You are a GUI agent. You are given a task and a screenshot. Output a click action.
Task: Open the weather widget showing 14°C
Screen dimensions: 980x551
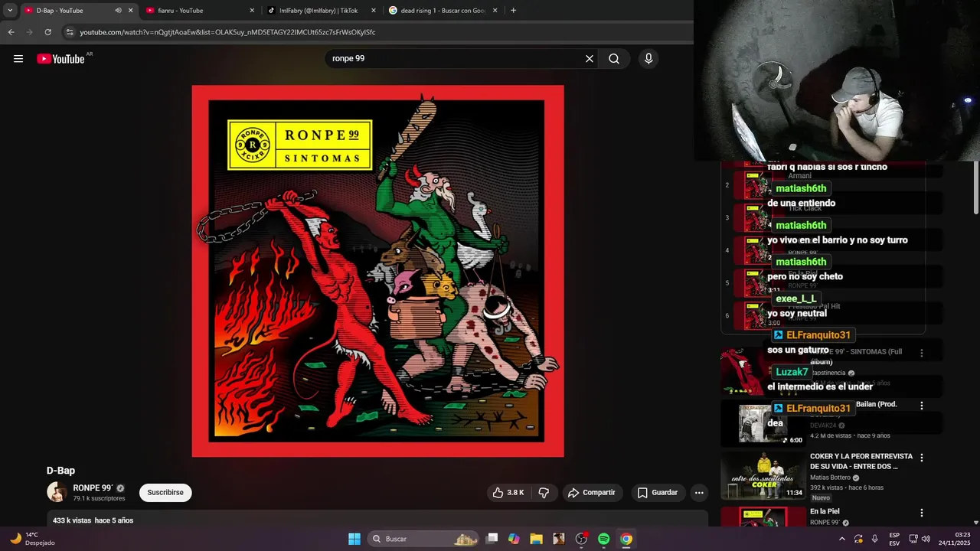pyautogui.click(x=32, y=539)
